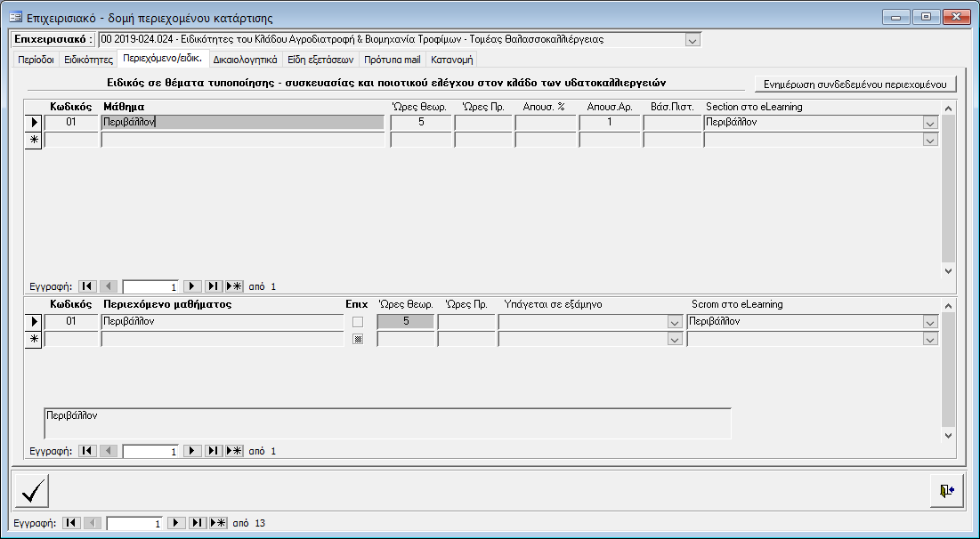The width and height of the screenshot is (980, 539).
Task: Click the exit door icon
Action: click(946, 491)
